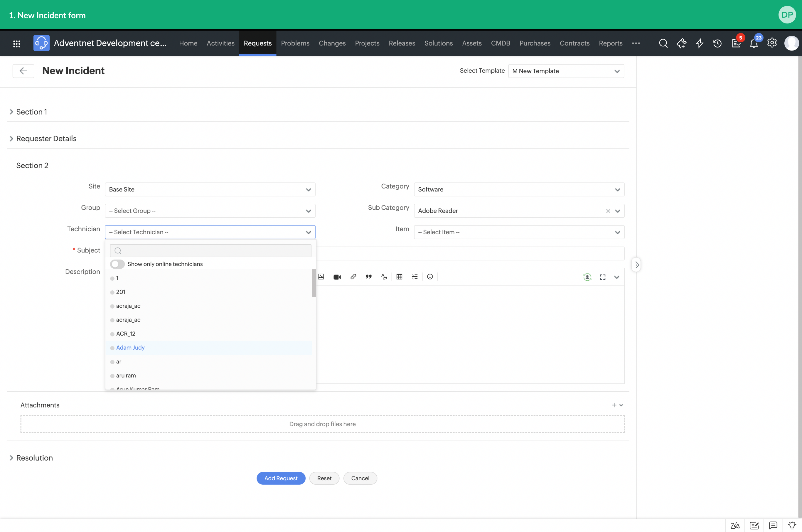
Task: Open the global search magnifier icon
Action: click(663, 43)
